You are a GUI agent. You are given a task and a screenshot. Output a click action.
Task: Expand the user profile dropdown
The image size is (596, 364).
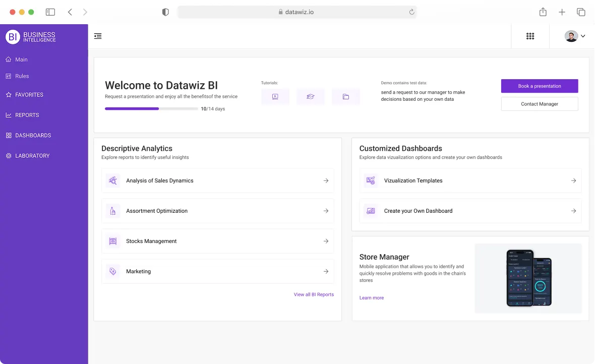coord(575,36)
